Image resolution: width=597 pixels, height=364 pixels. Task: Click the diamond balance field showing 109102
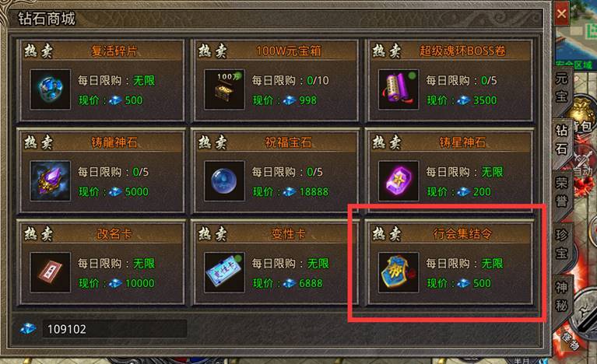click(114, 329)
